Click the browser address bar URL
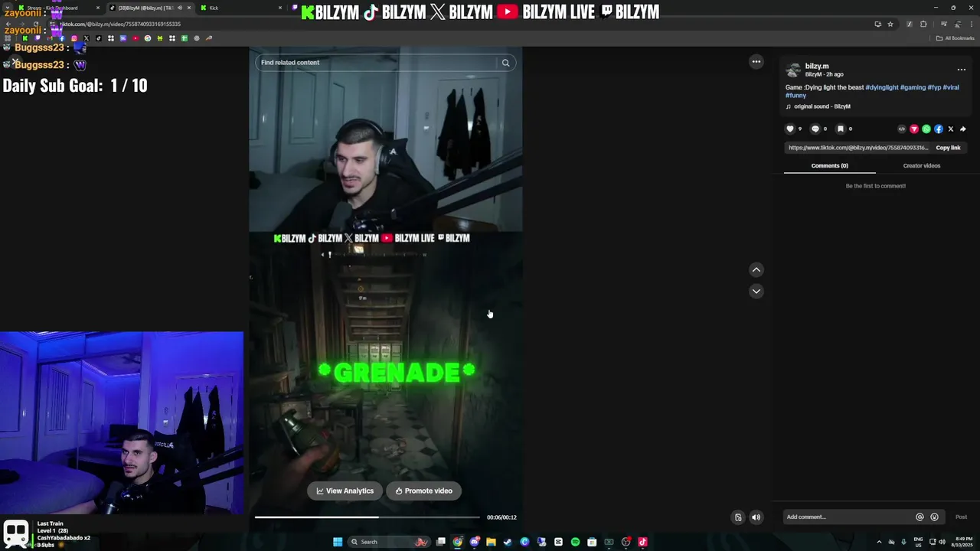This screenshot has height=551, width=980. 120,24
